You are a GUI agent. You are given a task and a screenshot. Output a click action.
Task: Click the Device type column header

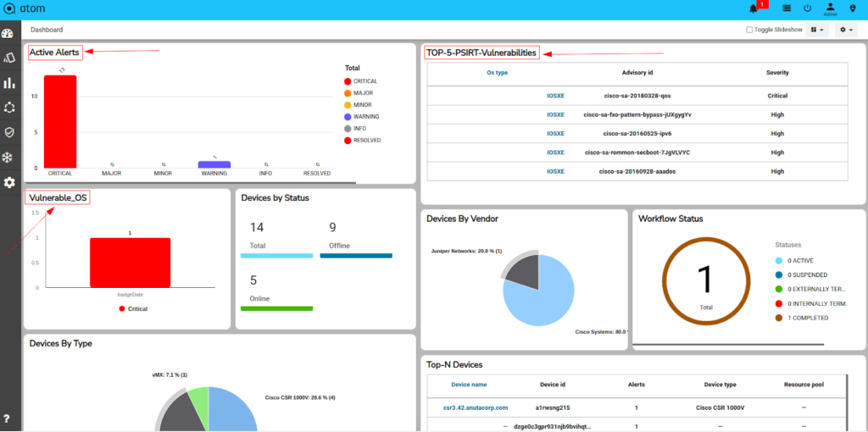click(720, 385)
